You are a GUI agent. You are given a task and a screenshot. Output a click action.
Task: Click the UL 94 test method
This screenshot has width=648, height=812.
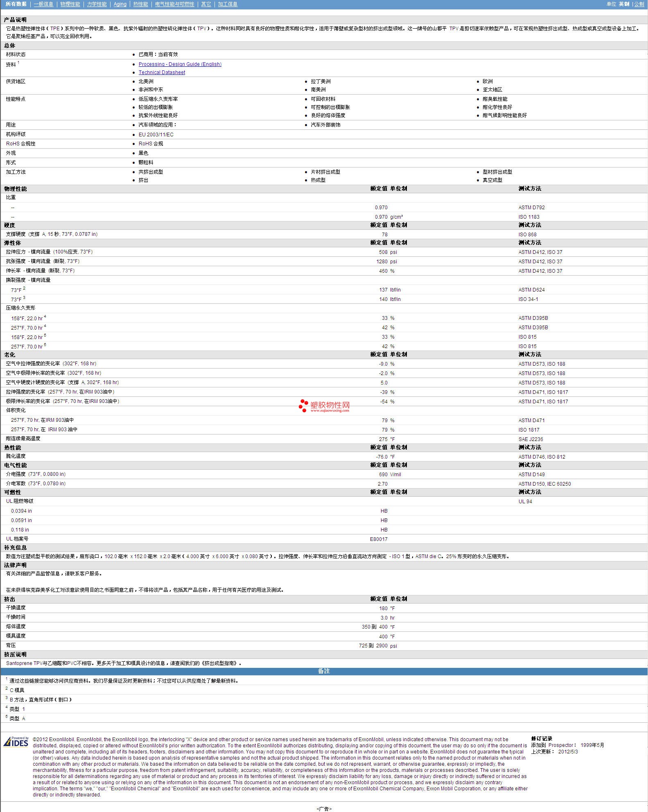pyautogui.click(x=525, y=502)
